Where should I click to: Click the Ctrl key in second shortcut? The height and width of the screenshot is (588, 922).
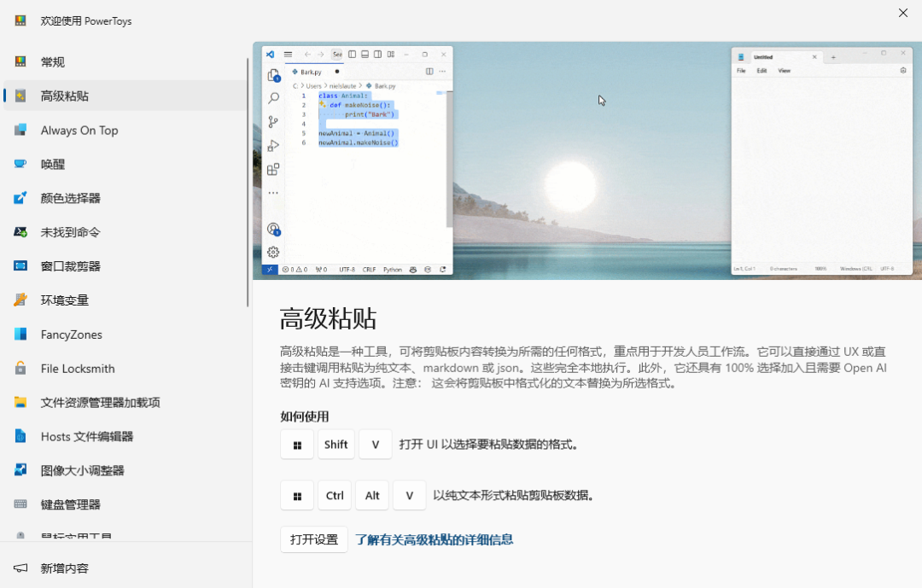click(x=335, y=496)
